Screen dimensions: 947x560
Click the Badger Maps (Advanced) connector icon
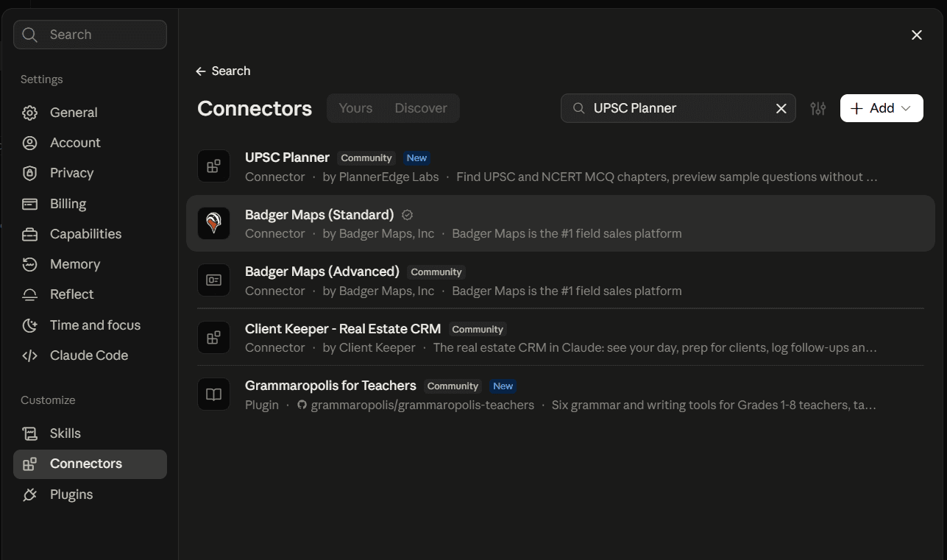pos(214,280)
